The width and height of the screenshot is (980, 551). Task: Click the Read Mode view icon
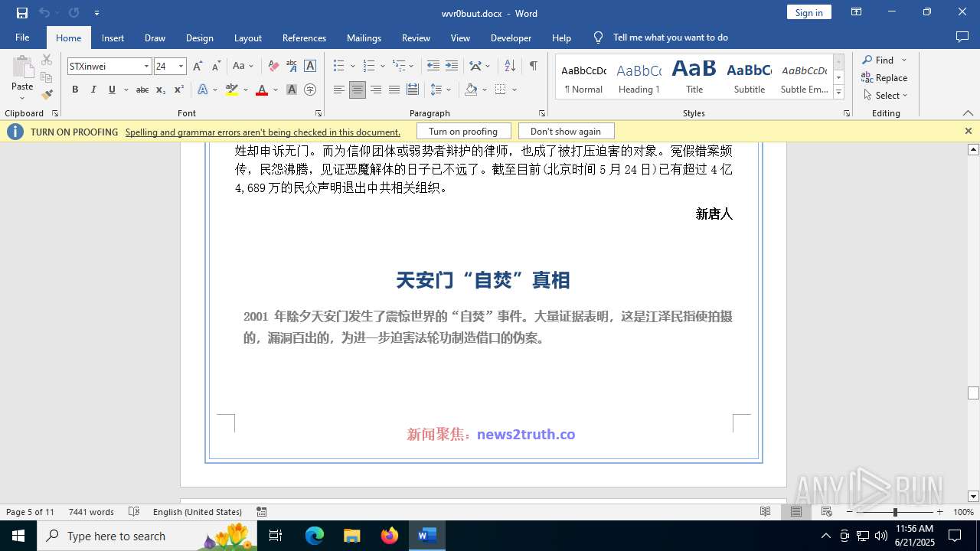(x=766, y=512)
